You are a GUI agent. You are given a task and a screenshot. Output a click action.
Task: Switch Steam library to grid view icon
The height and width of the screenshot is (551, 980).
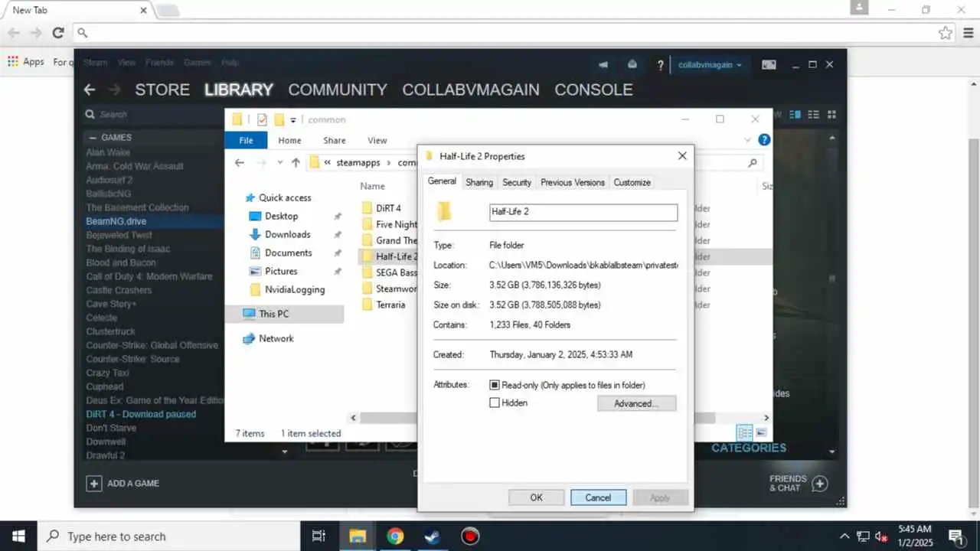click(831, 115)
